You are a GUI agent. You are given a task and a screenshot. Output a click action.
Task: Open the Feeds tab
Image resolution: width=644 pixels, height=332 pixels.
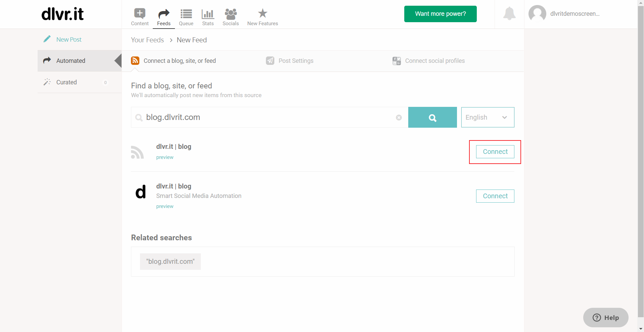tap(164, 17)
